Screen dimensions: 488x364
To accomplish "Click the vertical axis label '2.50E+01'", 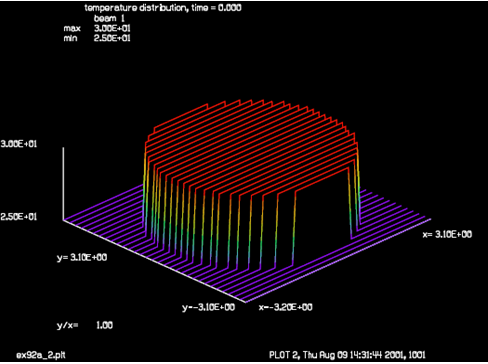I will pyautogui.click(x=19, y=217).
